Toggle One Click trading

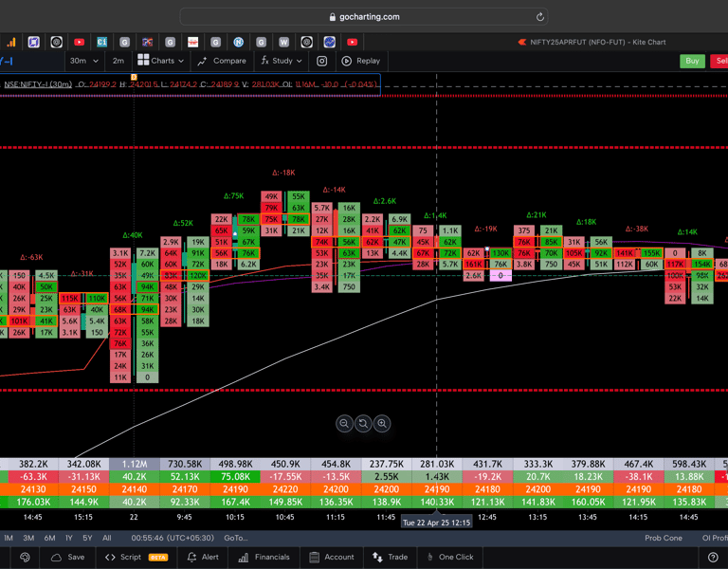point(449,557)
